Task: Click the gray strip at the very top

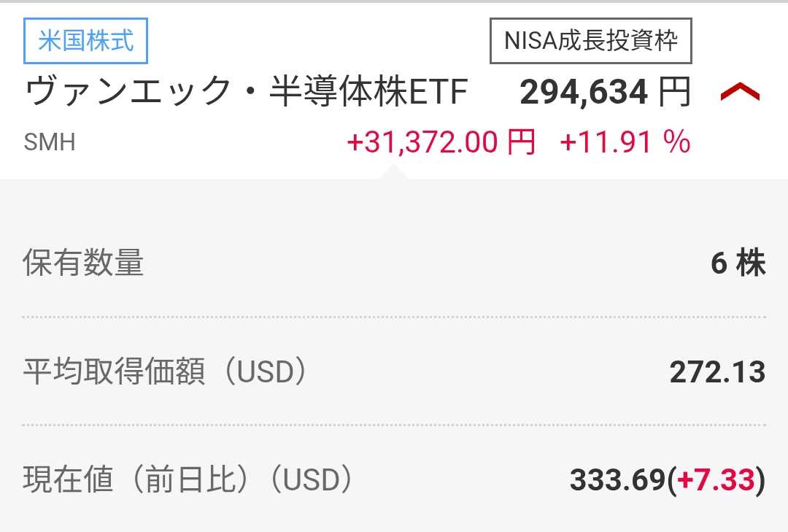Action: tap(394, 1)
